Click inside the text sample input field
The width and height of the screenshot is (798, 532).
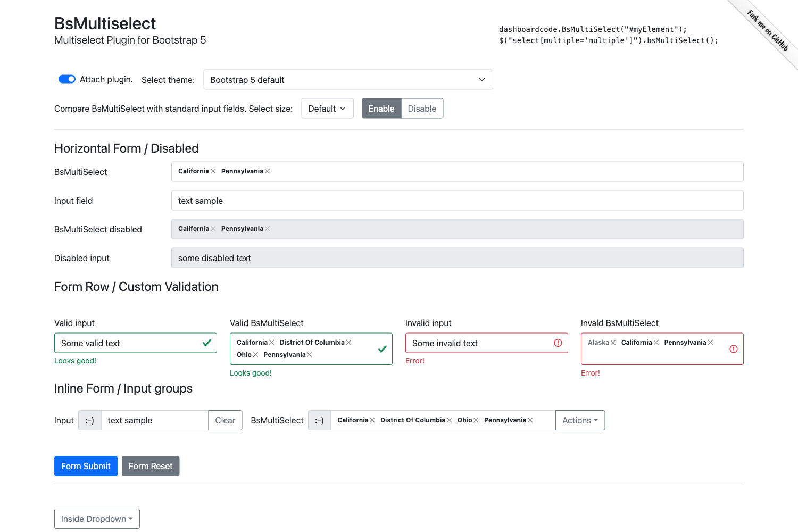tap(154, 420)
